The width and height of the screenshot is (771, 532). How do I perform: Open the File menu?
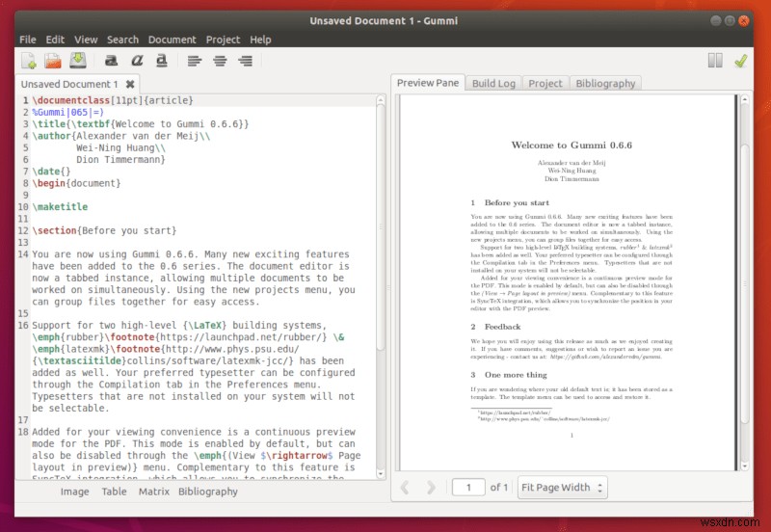(x=28, y=40)
